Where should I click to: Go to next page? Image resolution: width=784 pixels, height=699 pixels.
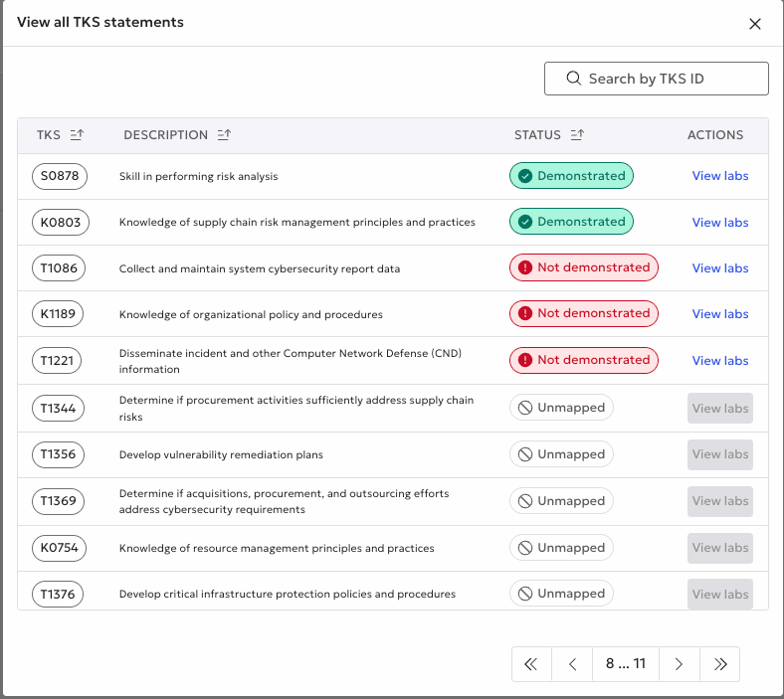(x=679, y=664)
